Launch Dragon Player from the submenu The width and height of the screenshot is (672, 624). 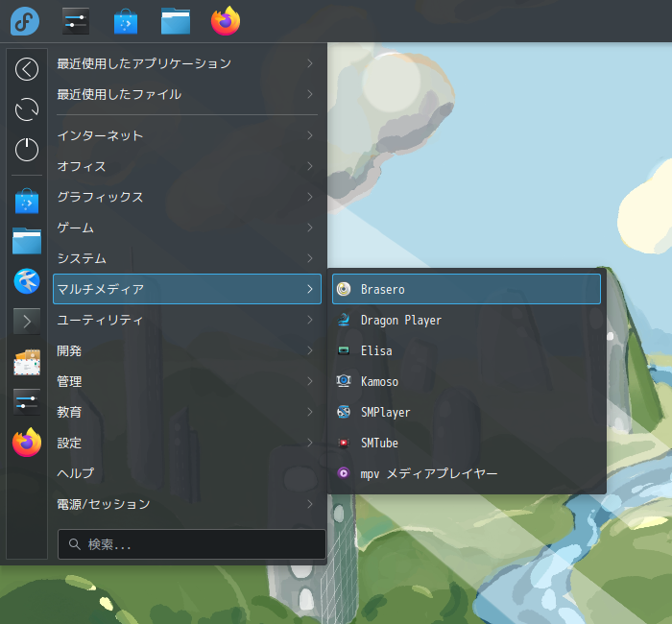tap(467, 320)
